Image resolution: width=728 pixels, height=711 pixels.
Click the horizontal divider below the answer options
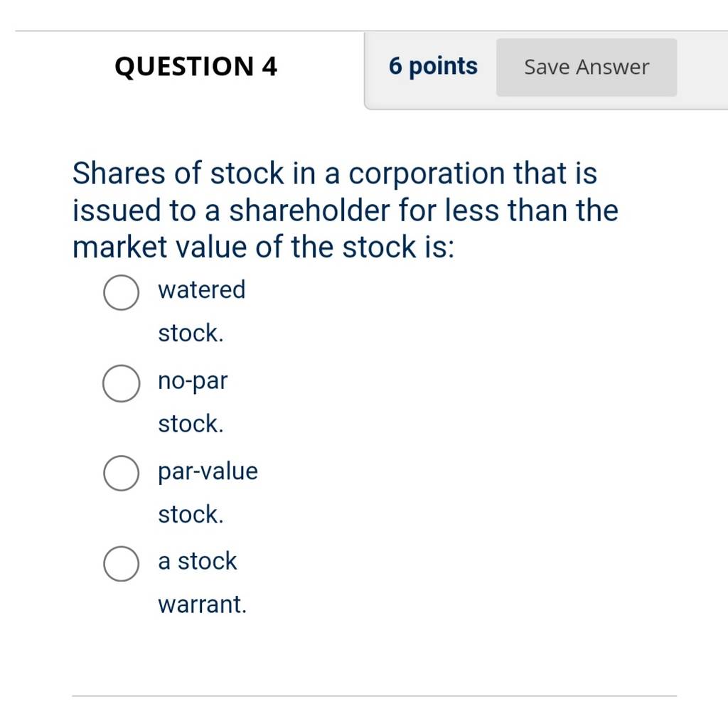click(x=374, y=696)
